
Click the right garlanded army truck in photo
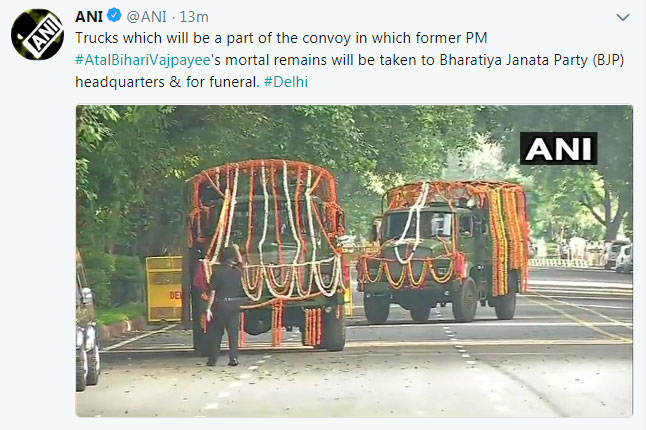click(x=443, y=251)
